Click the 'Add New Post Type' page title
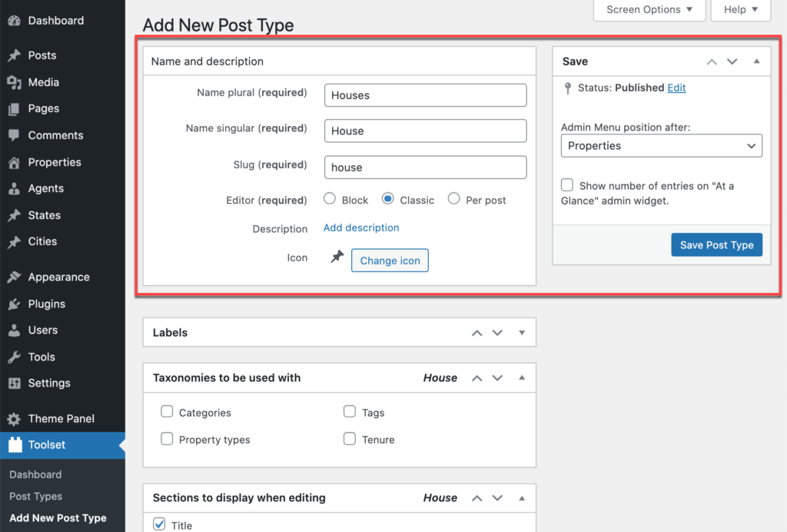787x532 pixels. click(218, 25)
